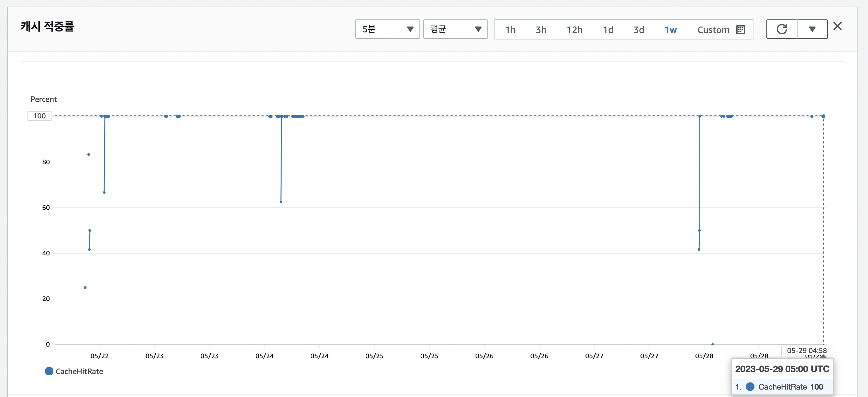Pick the 3d time range

pos(639,30)
